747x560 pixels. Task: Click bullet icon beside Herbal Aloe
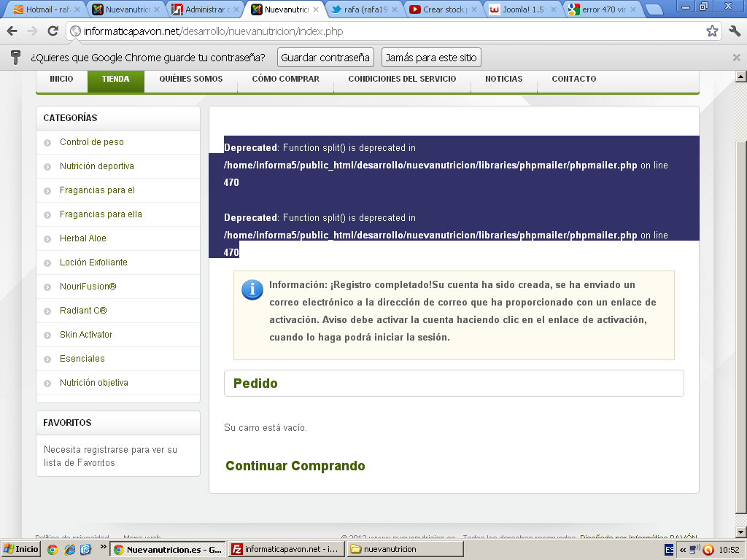point(47,239)
